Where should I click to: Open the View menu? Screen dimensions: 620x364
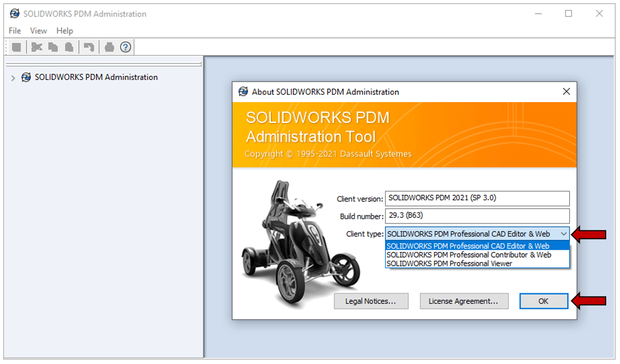coord(38,31)
